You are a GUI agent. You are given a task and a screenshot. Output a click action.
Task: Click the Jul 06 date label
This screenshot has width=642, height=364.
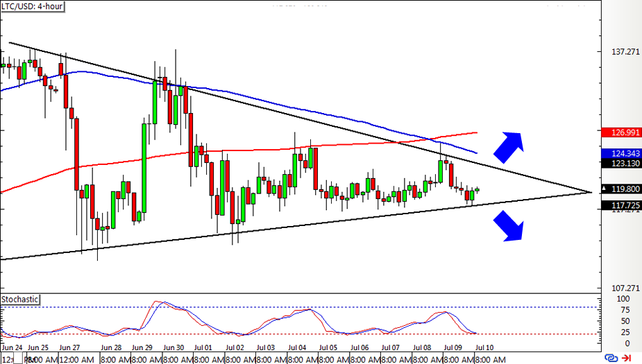click(360, 347)
